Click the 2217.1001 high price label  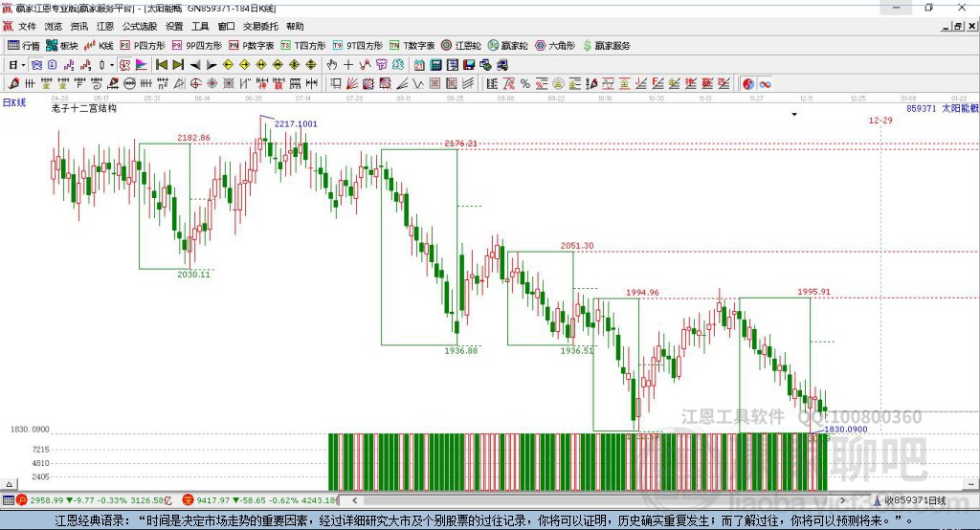pyautogui.click(x=296, y=123)
